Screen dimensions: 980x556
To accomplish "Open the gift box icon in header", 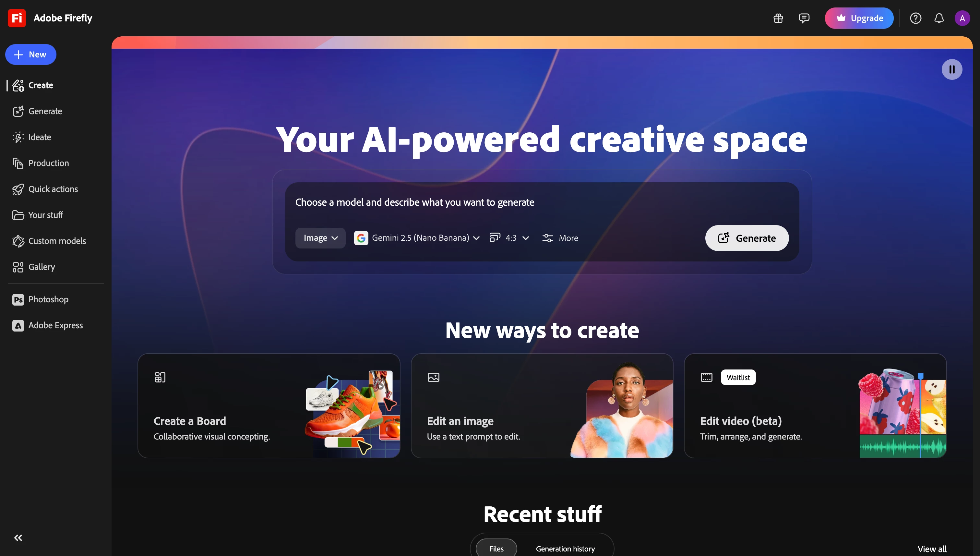I will coord(778,18).
